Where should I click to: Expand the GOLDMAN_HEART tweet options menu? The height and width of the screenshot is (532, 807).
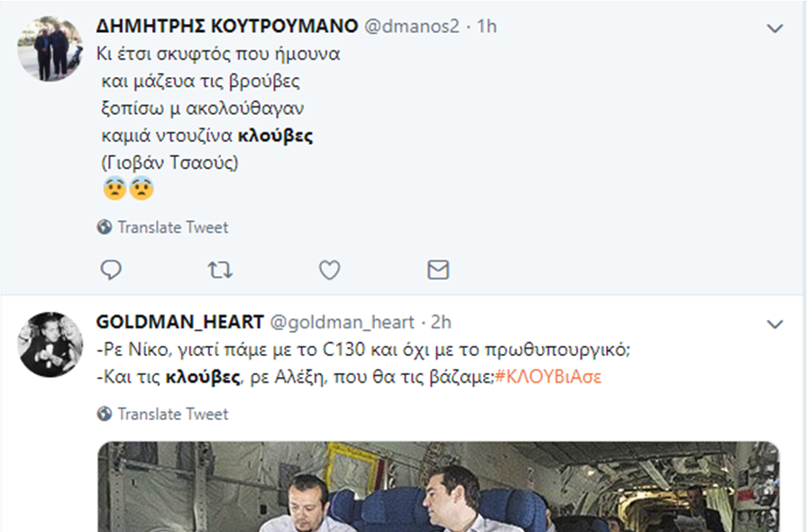[x=775, y=324]
